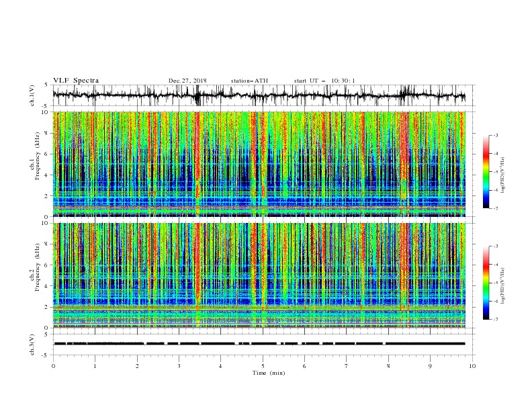The width and height of the screenshot is (532, 411).
Task: Click the time axis tick label "4"
Action: point(220,366)
